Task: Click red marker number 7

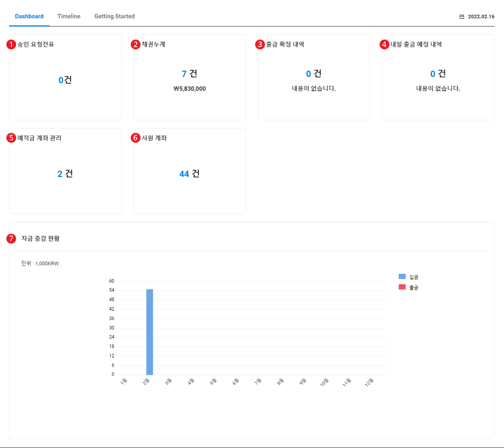Action: 11,238
